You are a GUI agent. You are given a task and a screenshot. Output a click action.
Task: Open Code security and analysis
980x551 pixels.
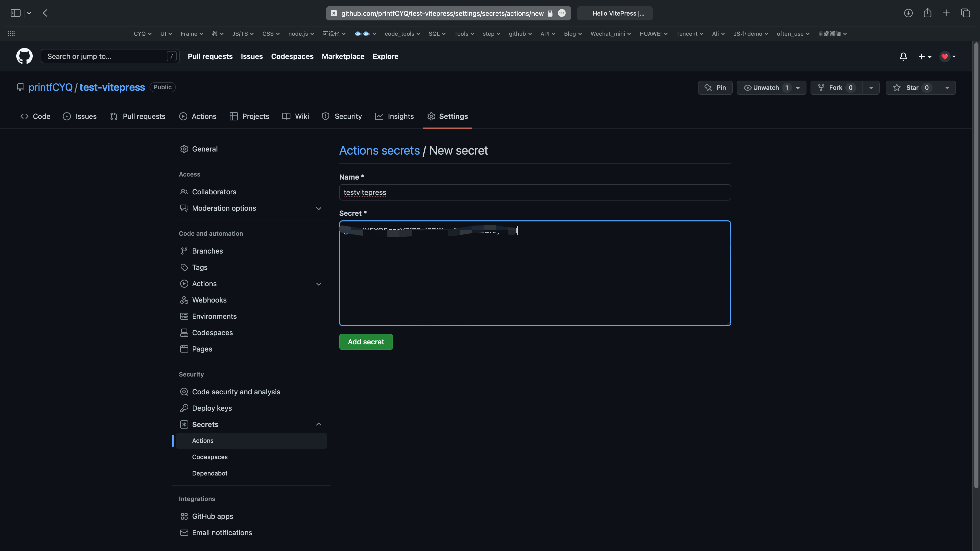click(x=251, y=392)
